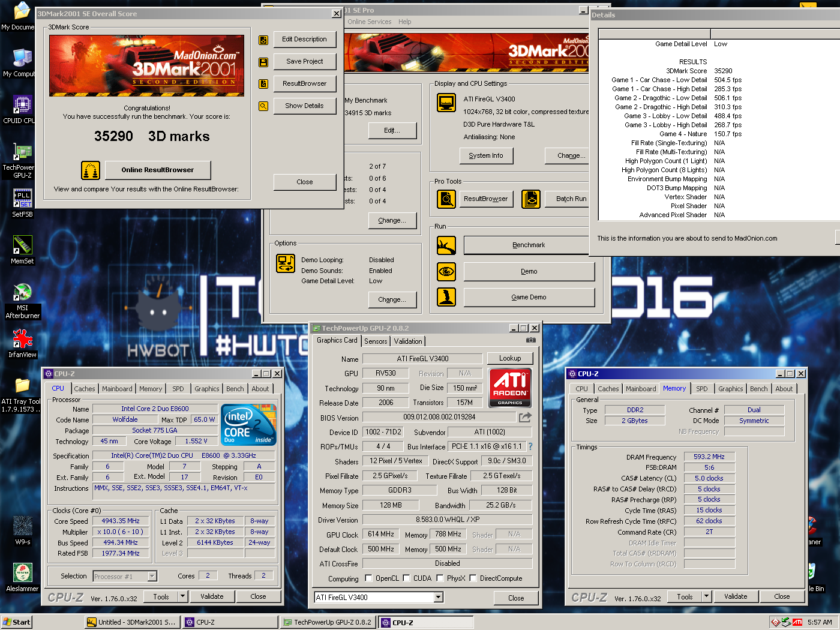The image size is (840, 630).
Task: Click the Online ResultBrowser button
Action: [x=158, y=170]
